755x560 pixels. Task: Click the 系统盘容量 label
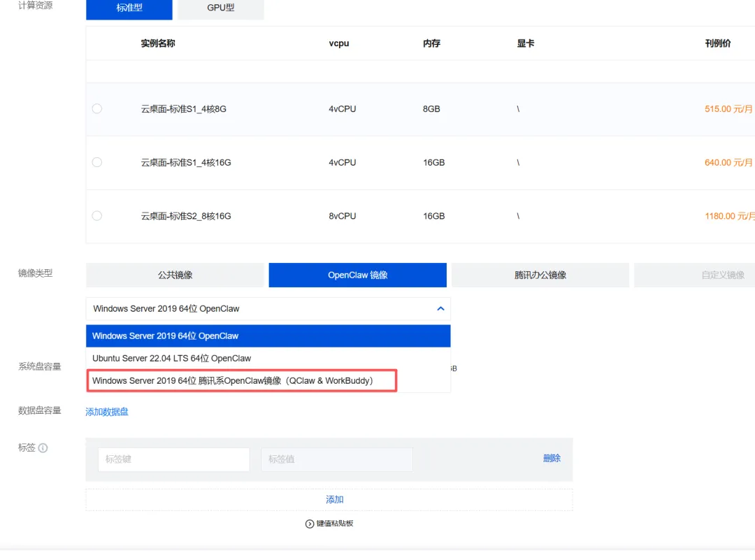pyautogui.click(x=39, y=366)
